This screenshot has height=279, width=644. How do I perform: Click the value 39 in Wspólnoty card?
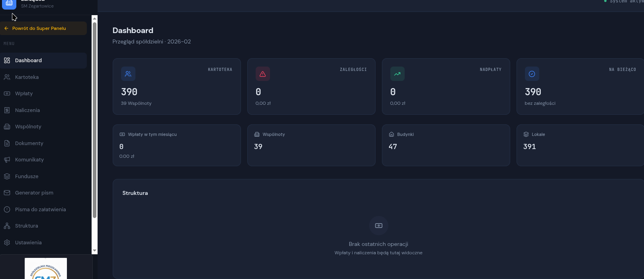[258, 147]
